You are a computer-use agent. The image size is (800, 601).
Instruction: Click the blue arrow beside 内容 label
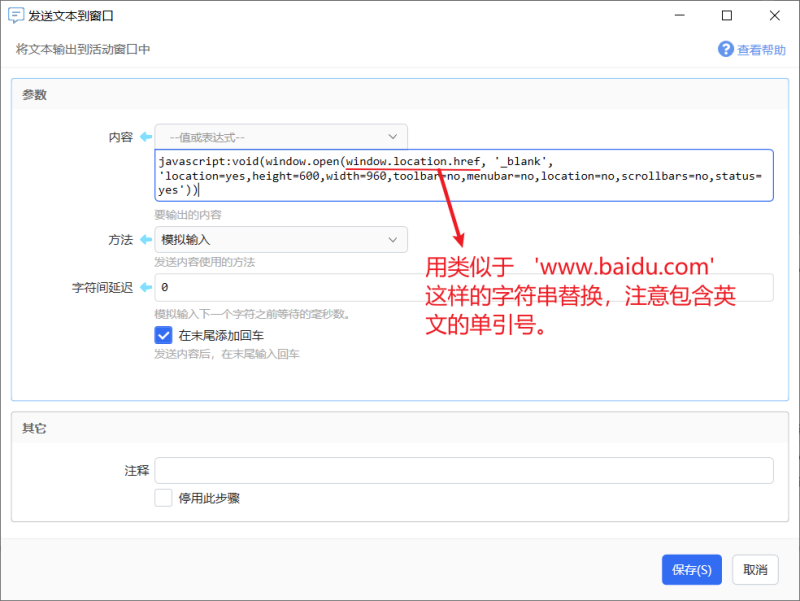[146, 137]
